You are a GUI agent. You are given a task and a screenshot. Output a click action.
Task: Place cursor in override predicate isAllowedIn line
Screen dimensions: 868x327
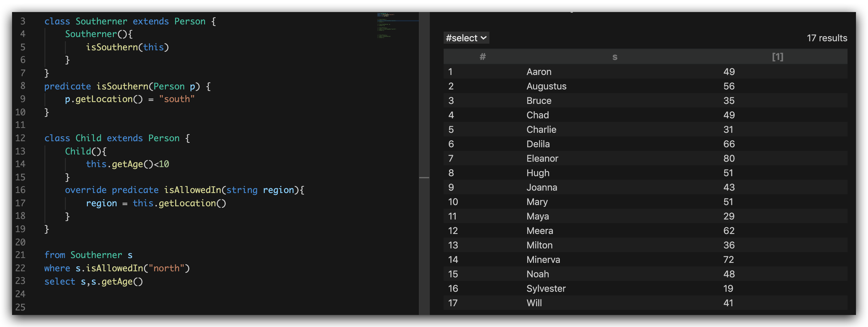click(x=185, y=190)
